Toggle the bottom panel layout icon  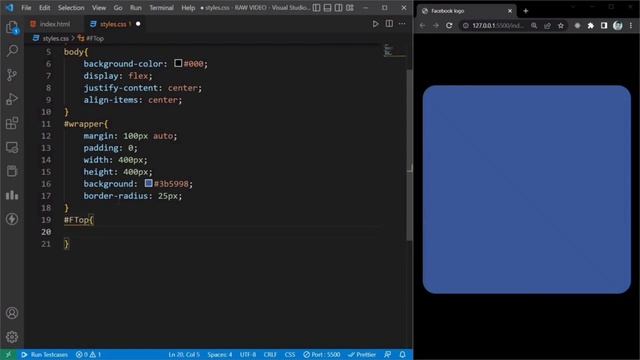(327, 8)
